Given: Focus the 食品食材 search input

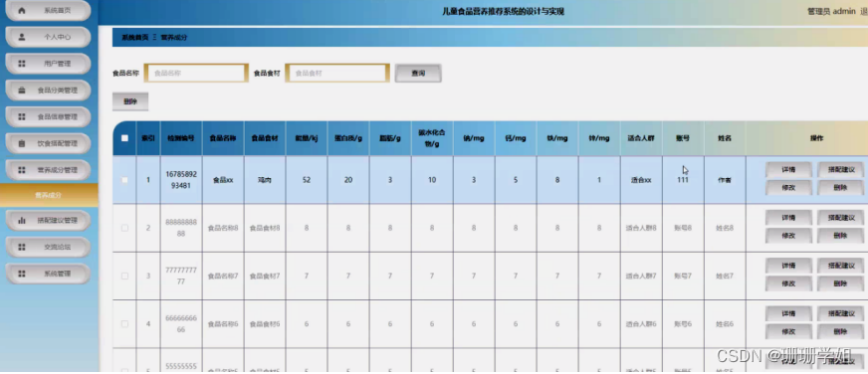Looking at the screenshot, I should tap(337, 73).
